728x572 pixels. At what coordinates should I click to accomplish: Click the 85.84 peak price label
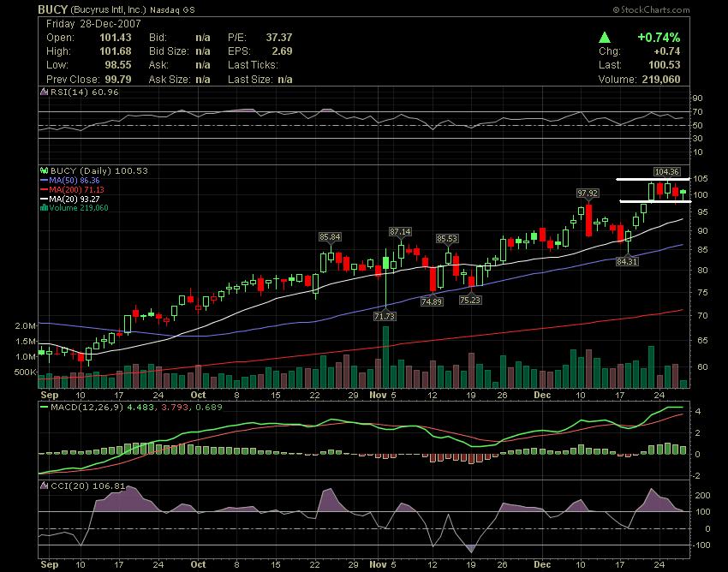tap(330, 237)
